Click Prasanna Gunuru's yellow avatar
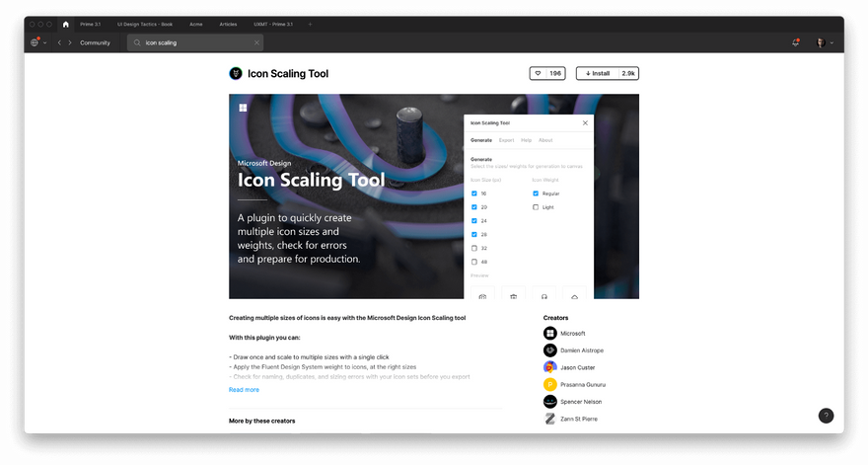The width and height of the screenshot is (868, 465). 549,385
